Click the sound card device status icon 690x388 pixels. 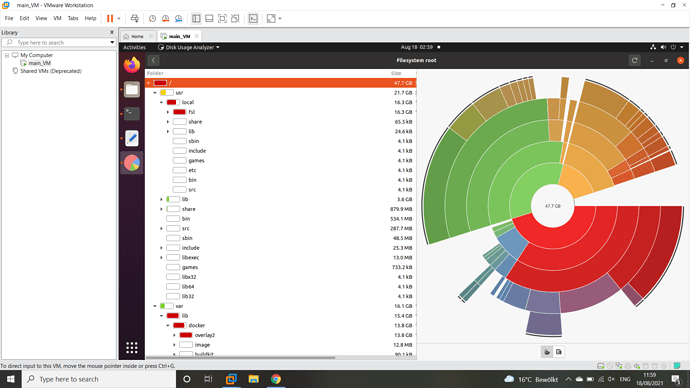click(x=637, y=366)
